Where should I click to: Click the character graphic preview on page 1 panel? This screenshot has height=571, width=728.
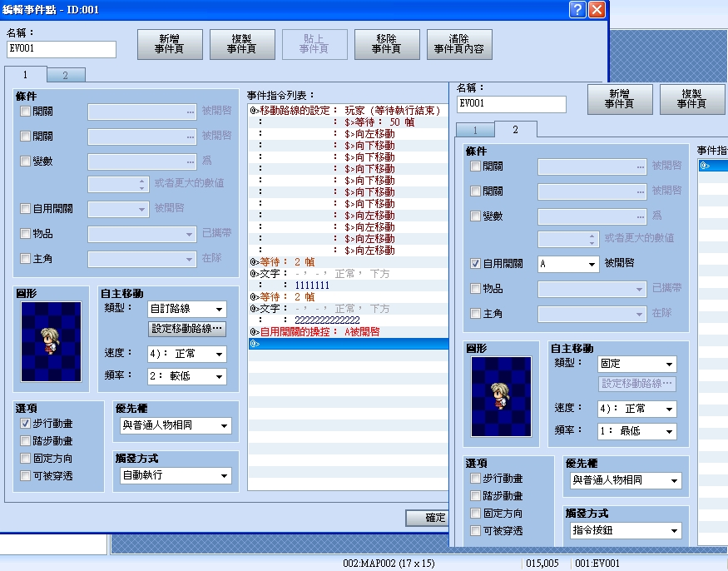(x=51, y=341)
